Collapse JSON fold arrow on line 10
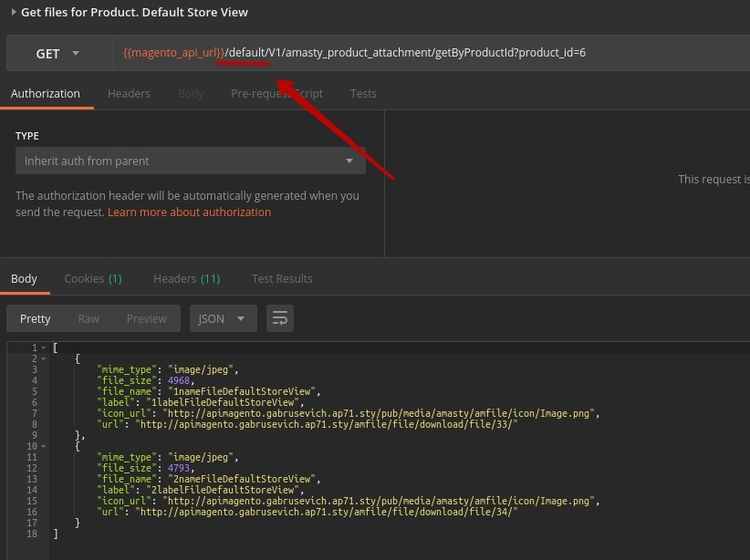Viewport: 750px width, 560px height. 43,446
